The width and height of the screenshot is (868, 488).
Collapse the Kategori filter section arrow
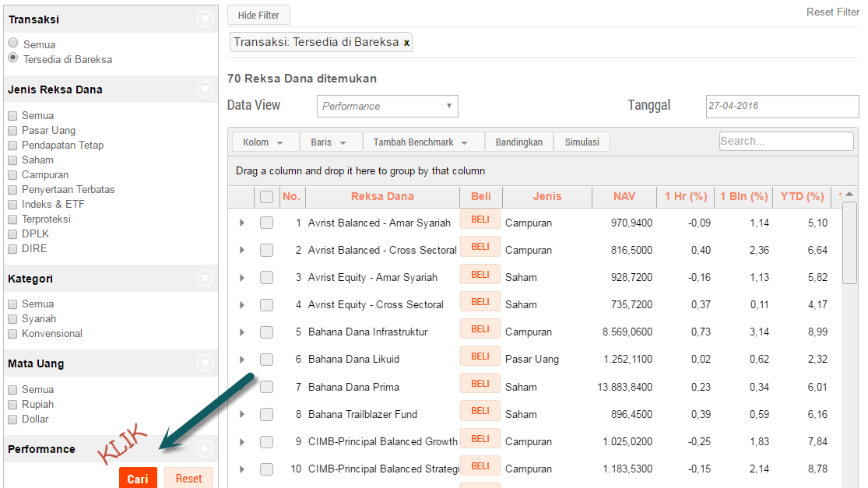coord(205,279)
